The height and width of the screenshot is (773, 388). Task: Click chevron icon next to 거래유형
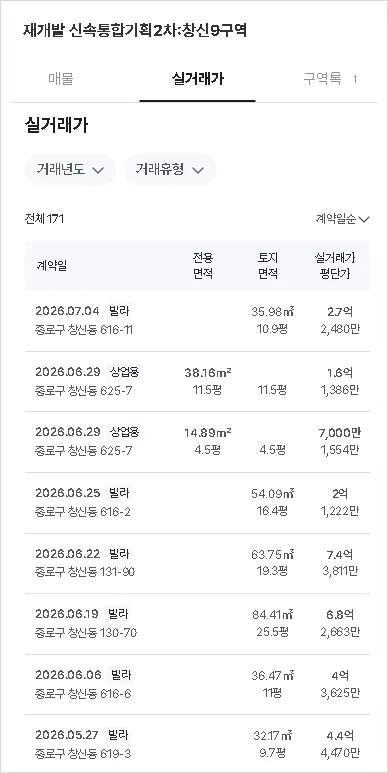(x=198, y=171)
